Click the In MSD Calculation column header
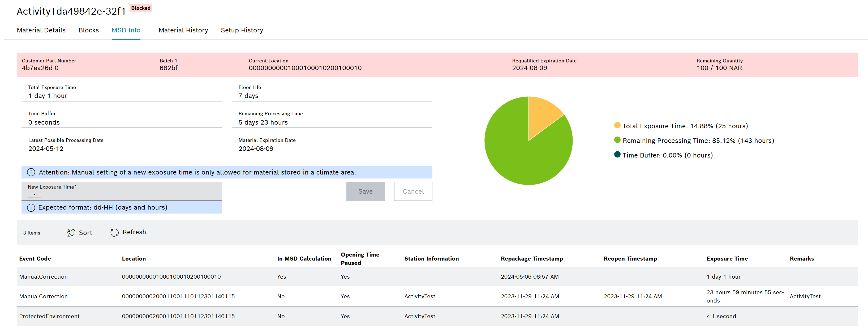Viewport: 868px width, 332px height. tap(304, 258)
